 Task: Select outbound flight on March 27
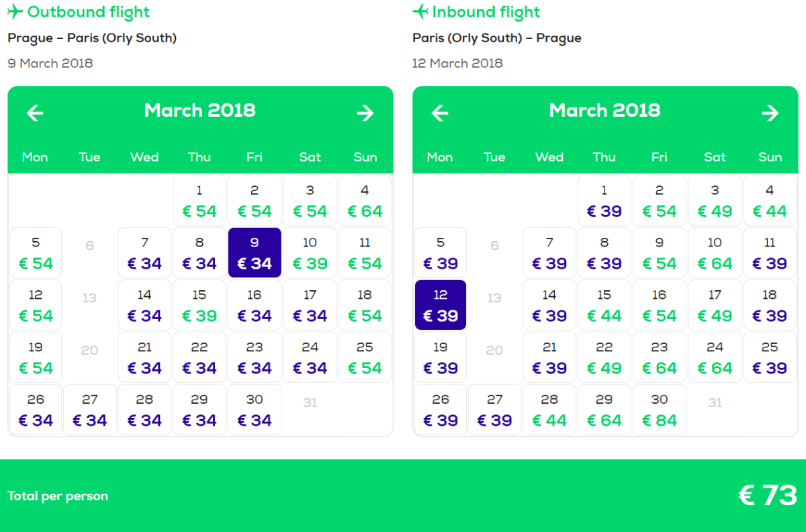click(x=90, y=410)
